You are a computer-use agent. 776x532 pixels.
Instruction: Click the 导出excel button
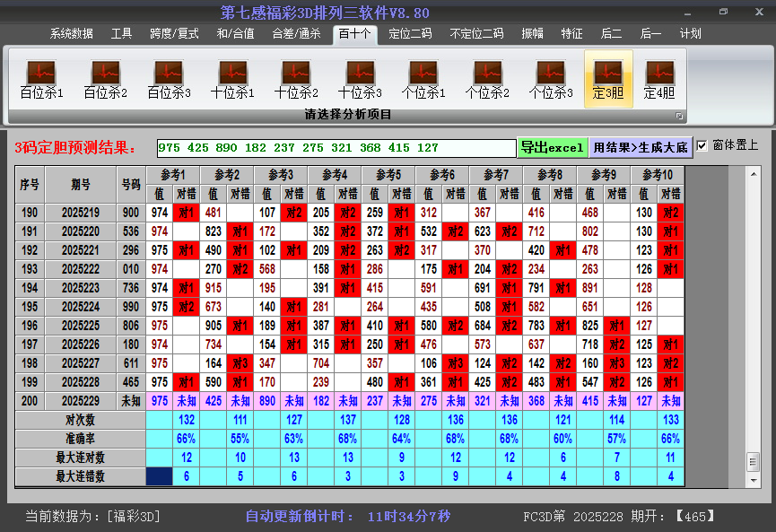coord(552,147)
